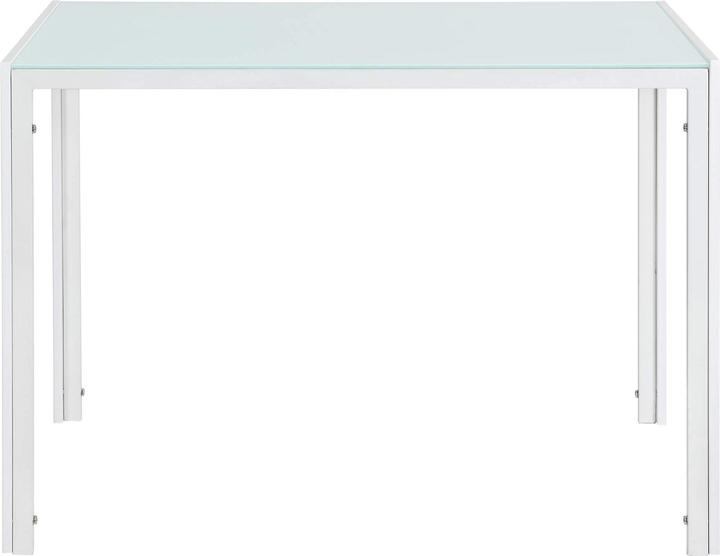
Task: Click the rear right table leg
Action: point(652,255)
